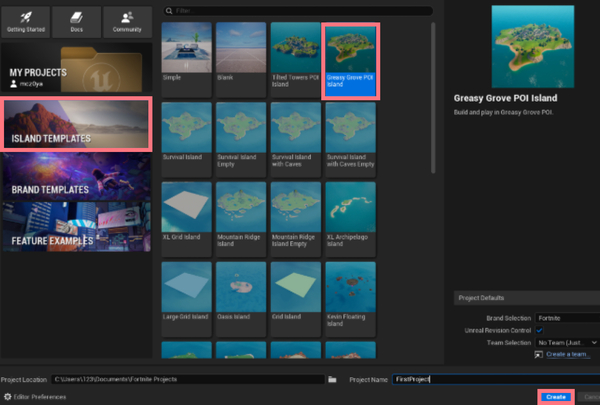Toggle the Unreal Revision Control checkbox
Image resolution: width=600 pixels, height=405 pixels.
pos(539,330)
